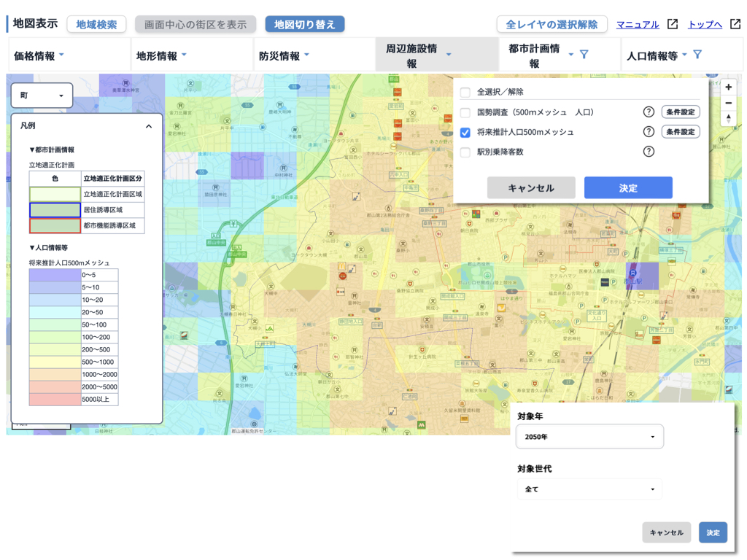The width and height of the screenshot is (747, 560).
Task: Open the 対象世代 dropdown
Action: coord(589,489)
